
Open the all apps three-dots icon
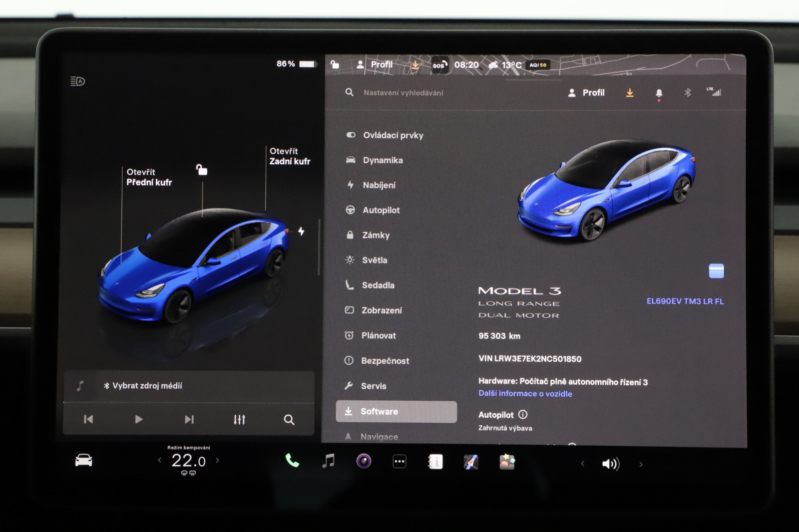[x=399, y=462]
